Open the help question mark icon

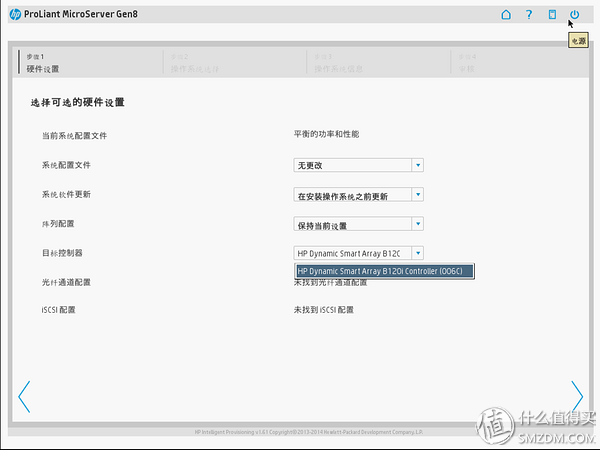(529, 15)
